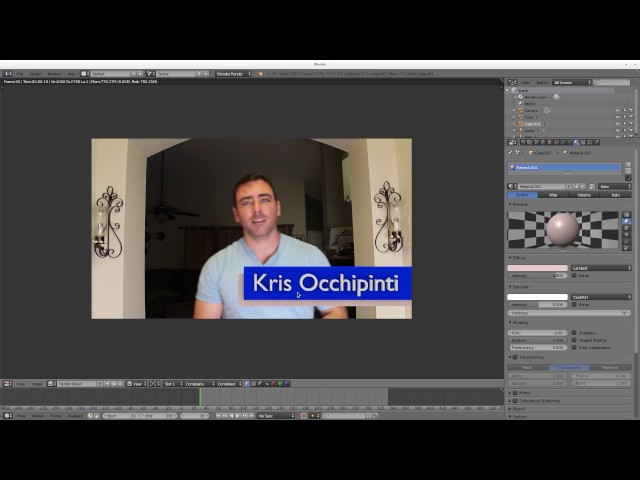Show the red channel in image editor
This screenshot has width=640, height=480.
click(273, 384)
